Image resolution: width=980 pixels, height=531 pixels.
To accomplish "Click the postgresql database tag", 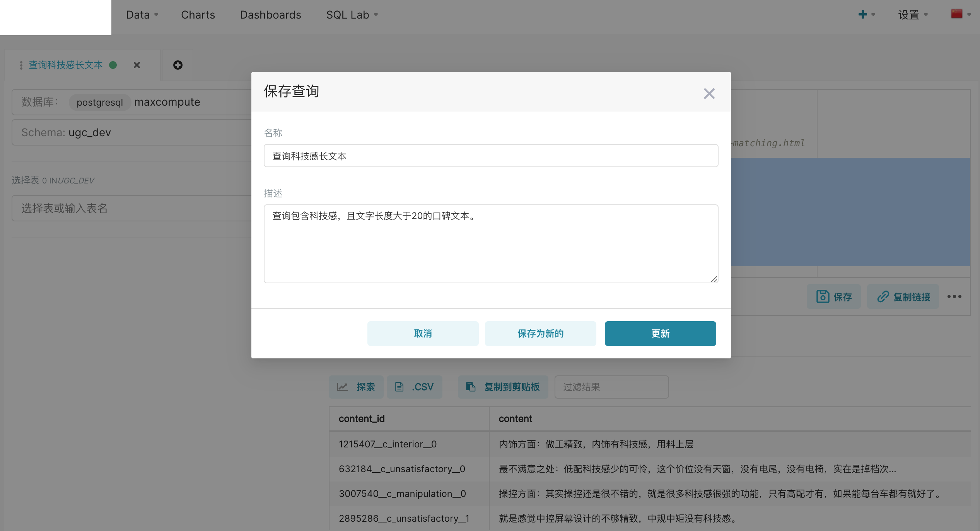I will tap(99, 102).
